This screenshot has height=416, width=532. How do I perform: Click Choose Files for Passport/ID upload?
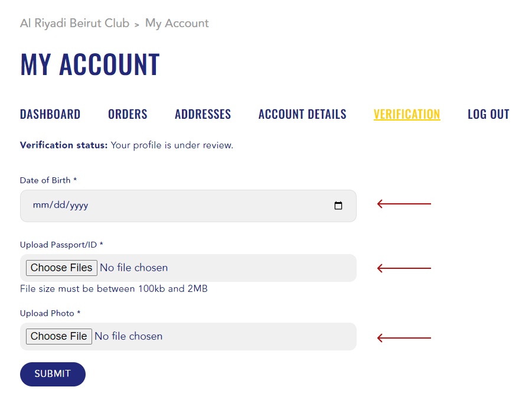pyautogui.click(x=61, y=268)
